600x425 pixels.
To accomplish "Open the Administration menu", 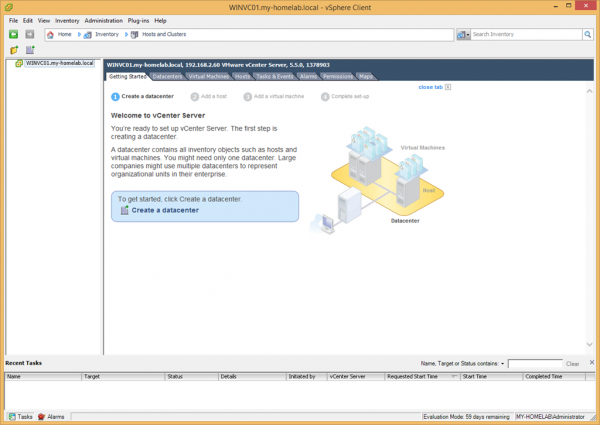I will pyautogui.click(x=104, y=21).
